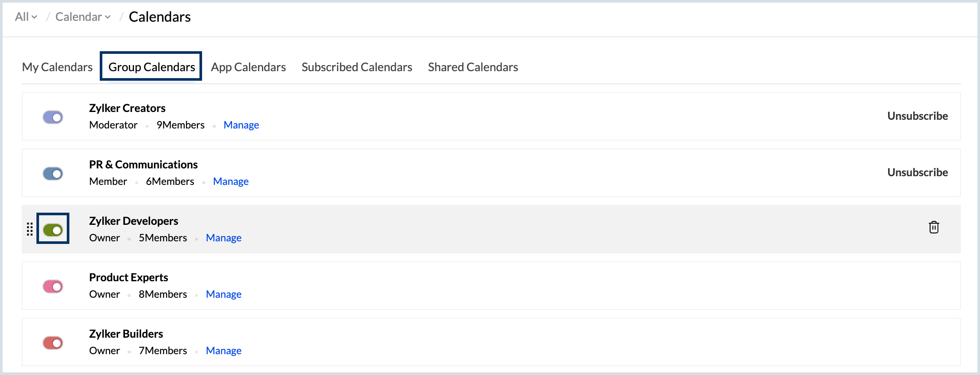Unsubscribe from Zylker Creators calendar
980x375 pixels.
pyautogui.click(x=918, y=116)
